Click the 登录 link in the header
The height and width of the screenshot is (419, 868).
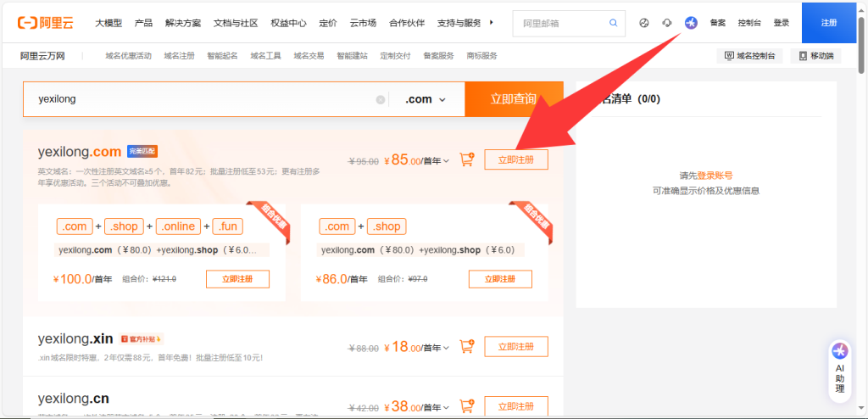782,23
